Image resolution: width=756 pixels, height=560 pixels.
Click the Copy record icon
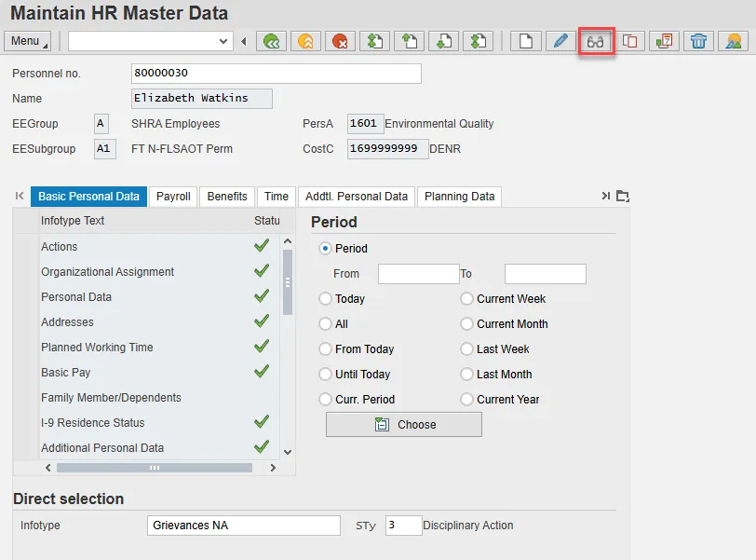630,41
